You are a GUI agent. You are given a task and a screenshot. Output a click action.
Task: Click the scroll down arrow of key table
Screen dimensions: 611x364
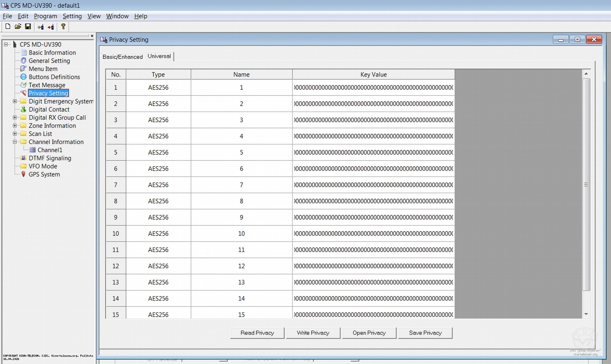click(586, 314)
